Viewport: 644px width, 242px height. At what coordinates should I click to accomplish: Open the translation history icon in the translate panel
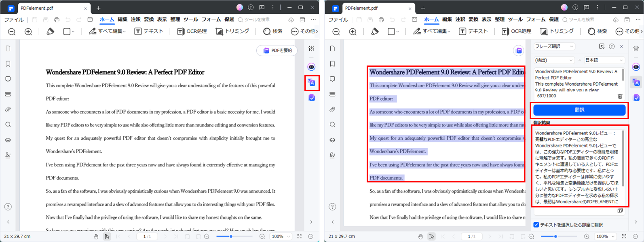pos(602,46)
